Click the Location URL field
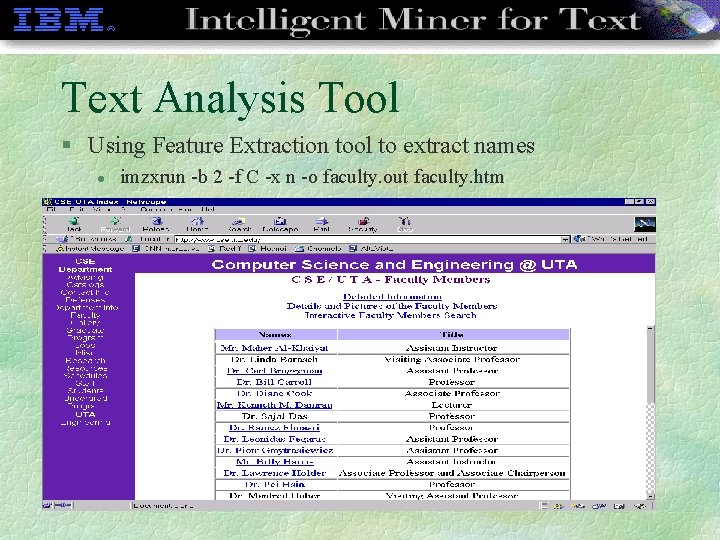Viewport: 720px width, 540px height. tap(367, 239)
